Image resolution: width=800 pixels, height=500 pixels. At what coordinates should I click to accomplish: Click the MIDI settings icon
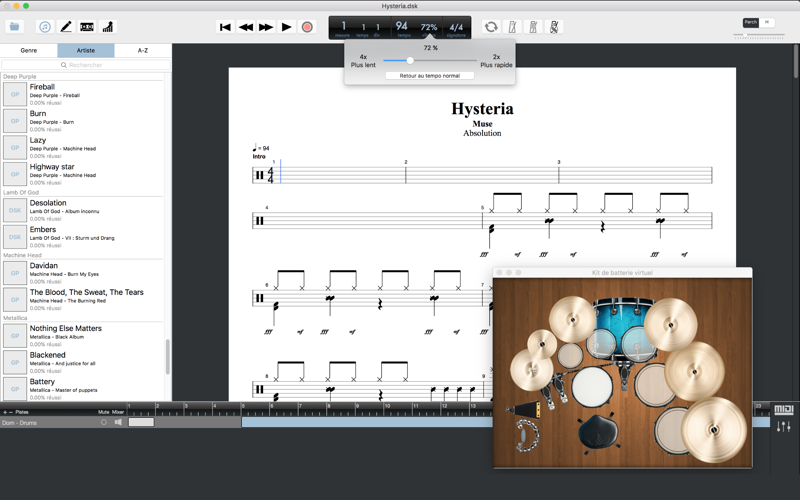pos(784,409)
